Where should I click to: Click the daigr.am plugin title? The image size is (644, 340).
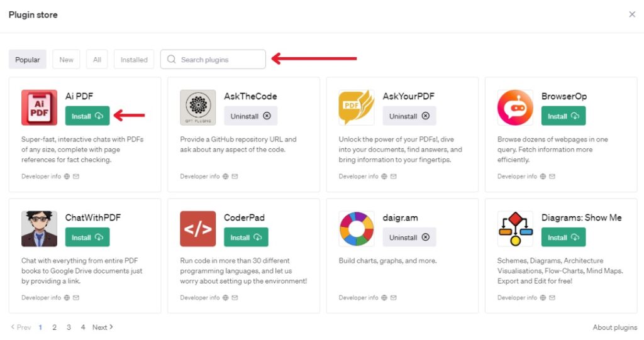[401, 217]
